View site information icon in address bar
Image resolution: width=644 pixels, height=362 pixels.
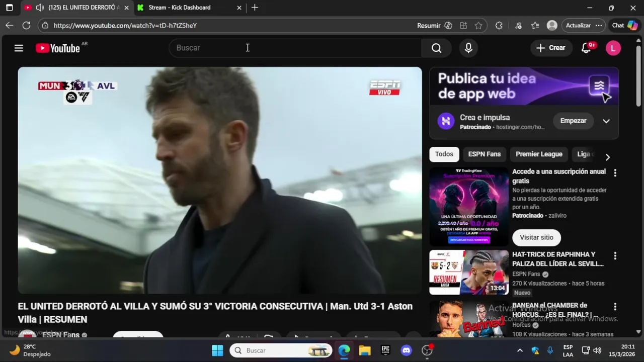point(45,26)
